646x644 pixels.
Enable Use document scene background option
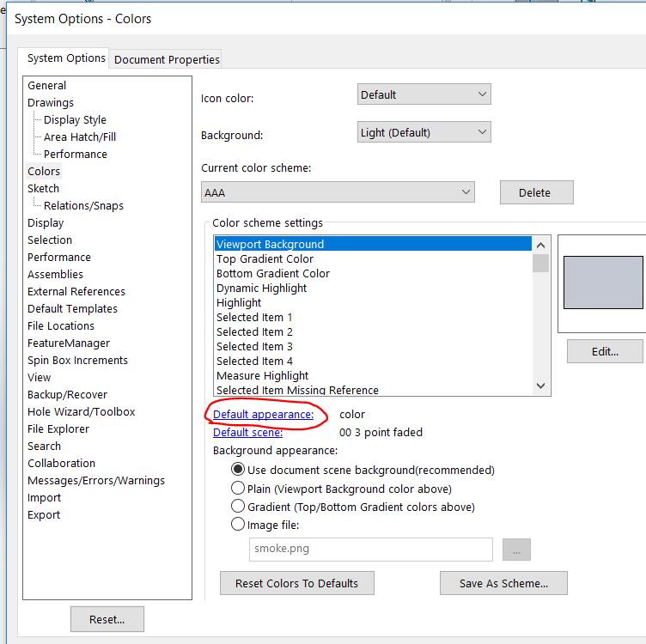coord(238,470)
